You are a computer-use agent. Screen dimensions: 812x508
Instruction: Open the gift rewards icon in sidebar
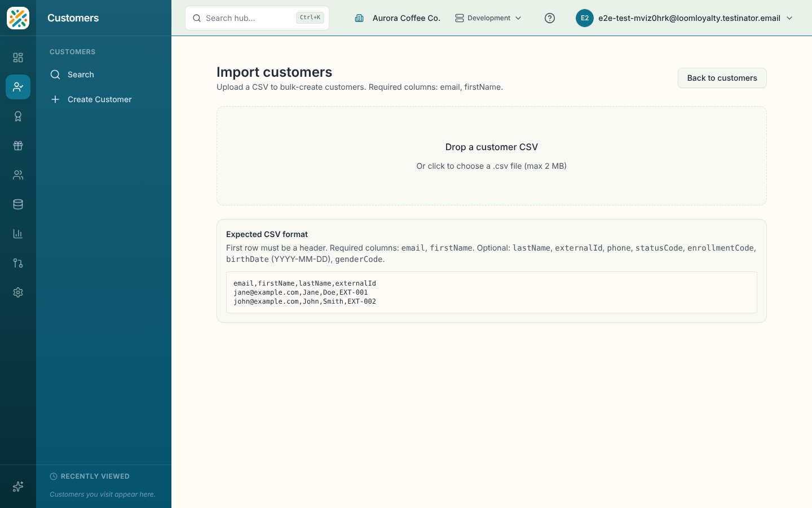(18, 146)
